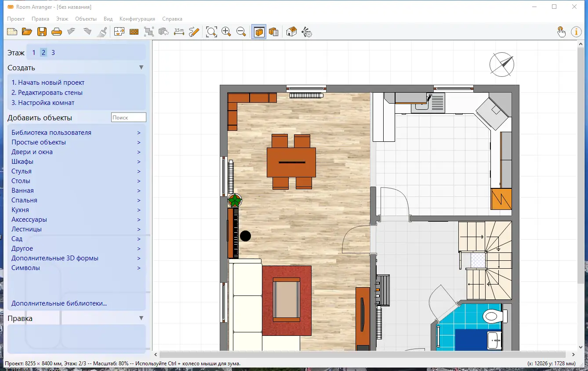Toggle the object list view button
The image size is (588, 371).
tap(274, 32)
